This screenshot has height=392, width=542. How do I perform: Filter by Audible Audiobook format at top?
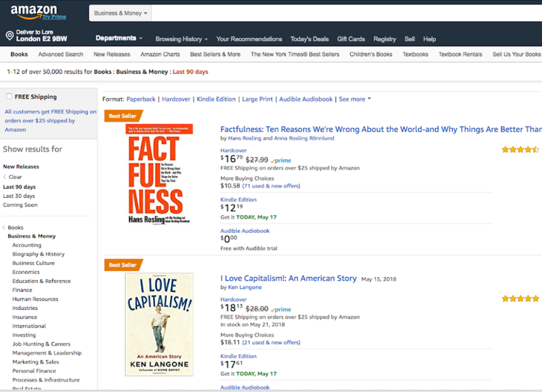point(306,99)
